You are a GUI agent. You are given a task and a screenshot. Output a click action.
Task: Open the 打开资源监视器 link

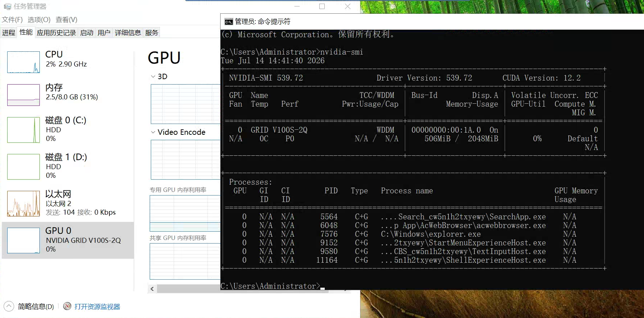pyautogui.click(x=97, y=306)
